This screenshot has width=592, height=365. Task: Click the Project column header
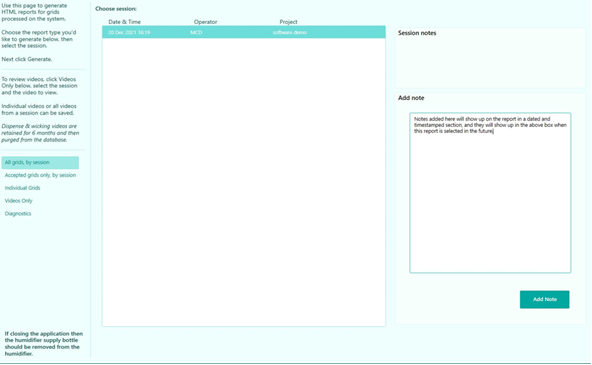288,22
